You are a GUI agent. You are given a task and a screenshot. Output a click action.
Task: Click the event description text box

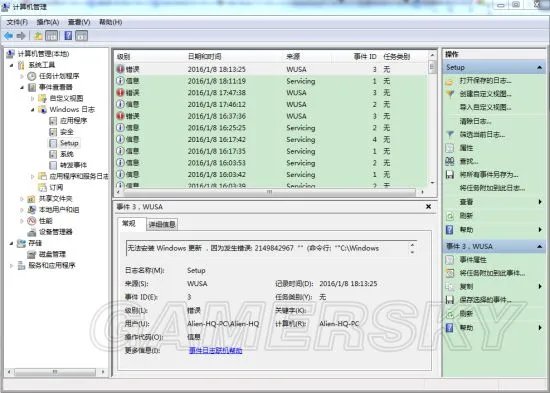pyautogui.click(x=271, y=248)
